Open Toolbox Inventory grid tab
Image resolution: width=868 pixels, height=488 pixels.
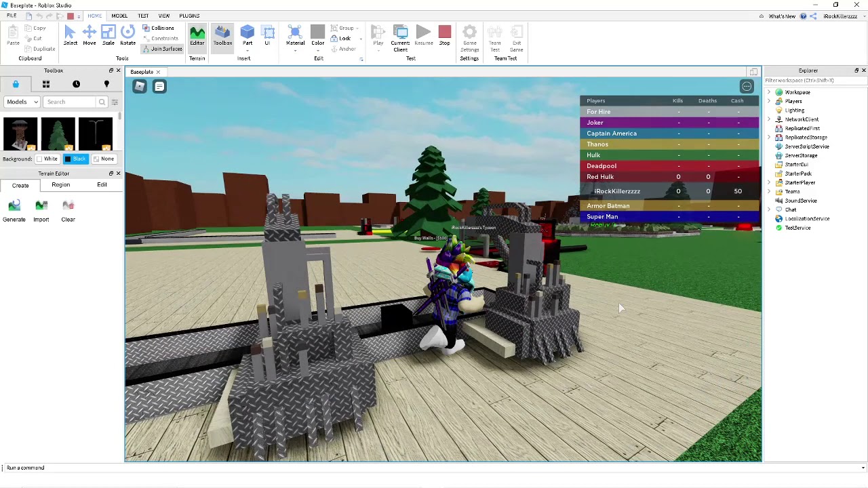tap(46, 84)
